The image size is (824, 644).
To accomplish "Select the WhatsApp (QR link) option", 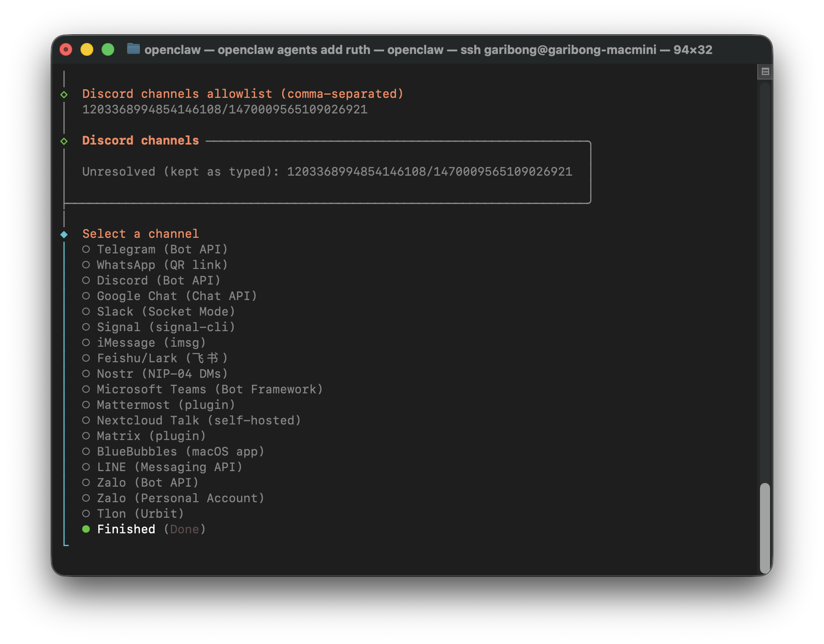I will 155,265.
